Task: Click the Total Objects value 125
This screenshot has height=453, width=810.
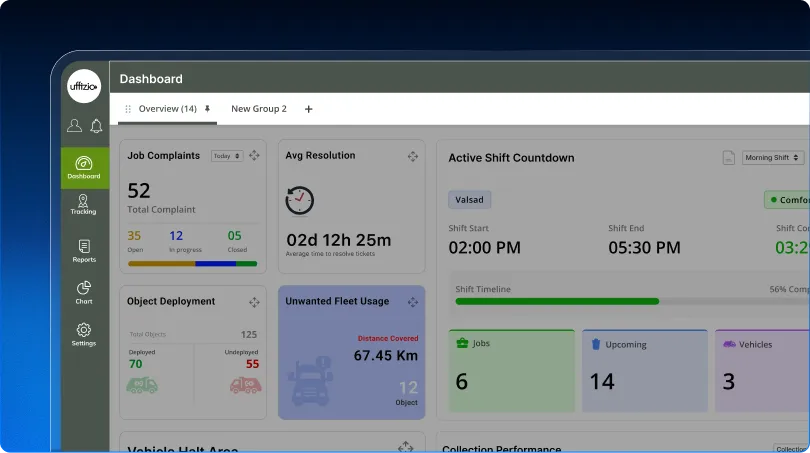Action: click(x=248, y=335)
